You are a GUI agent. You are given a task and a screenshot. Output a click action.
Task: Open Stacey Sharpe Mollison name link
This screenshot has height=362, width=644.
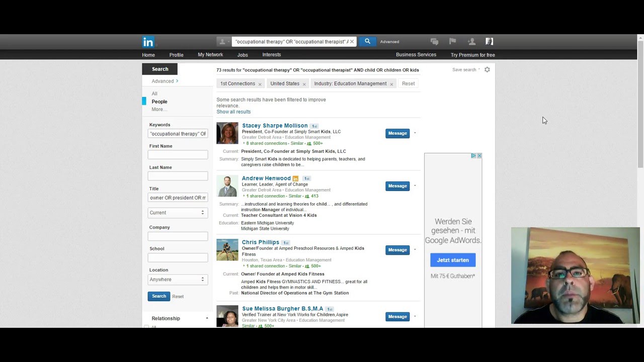[x=275, y=126]
